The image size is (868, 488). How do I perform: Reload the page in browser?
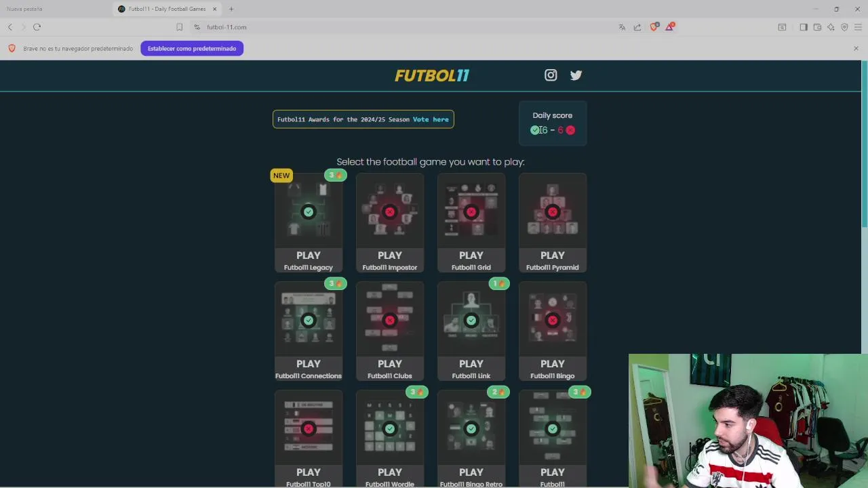(37, 27)
